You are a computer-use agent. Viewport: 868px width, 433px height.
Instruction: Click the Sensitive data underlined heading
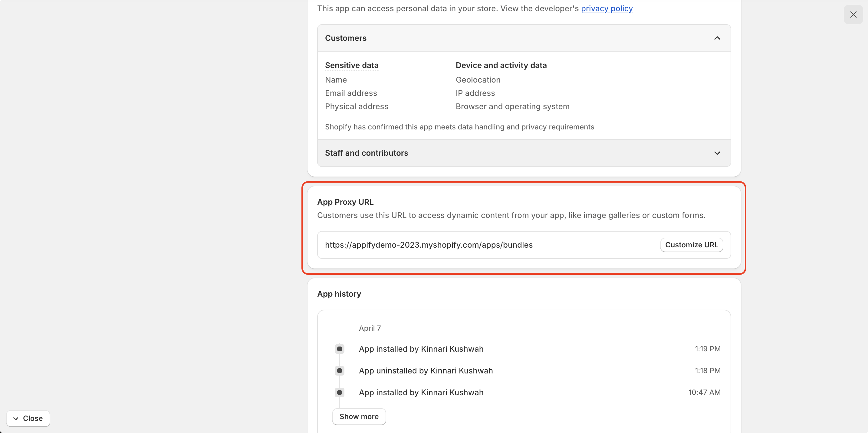[351, 65]
